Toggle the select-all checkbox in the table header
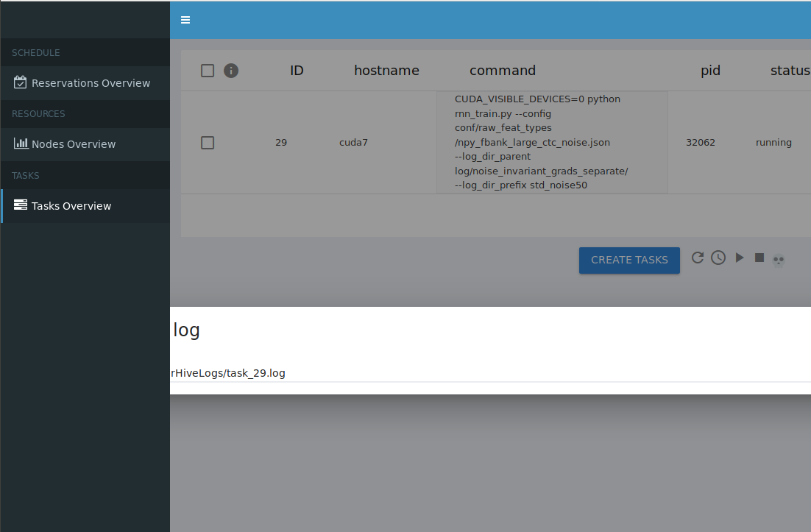 coord(208,71)
